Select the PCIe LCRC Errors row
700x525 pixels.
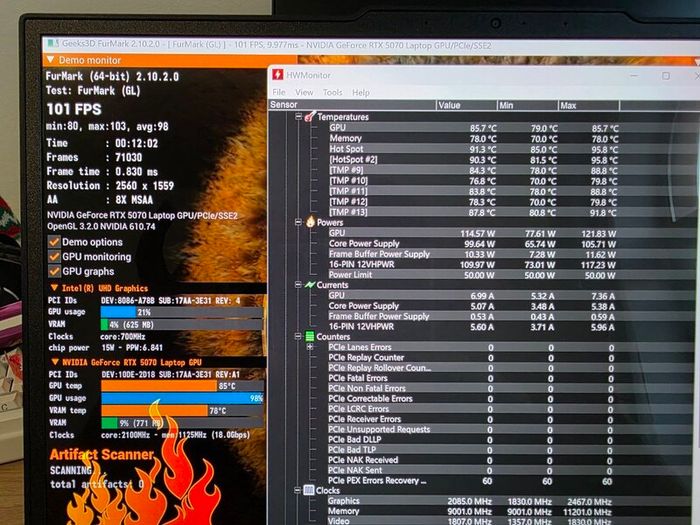click(472, 409)
